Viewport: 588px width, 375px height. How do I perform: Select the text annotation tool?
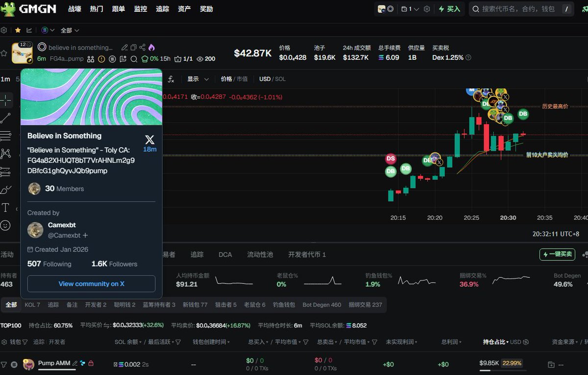[6, 208]
